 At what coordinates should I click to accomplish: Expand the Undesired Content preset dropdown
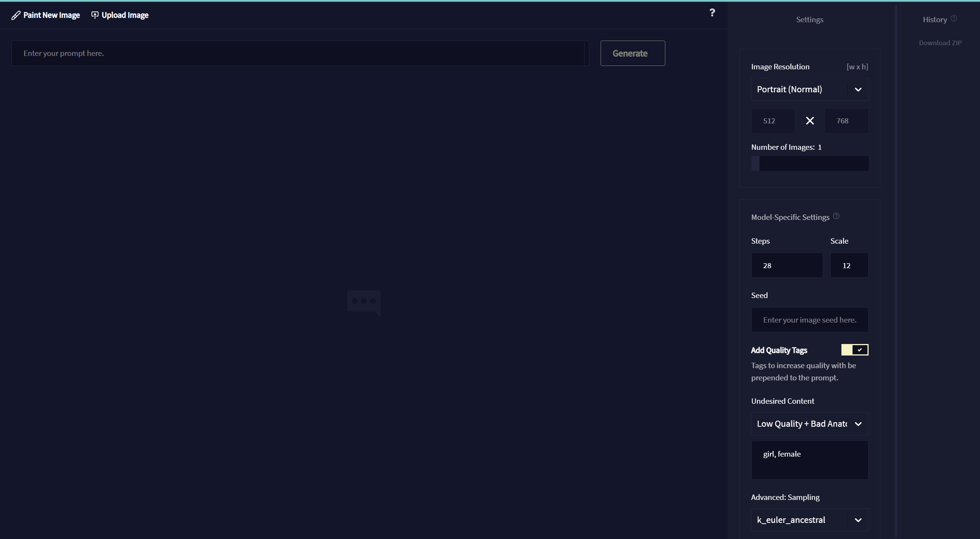pyautogui.click(x=810, y=424)
